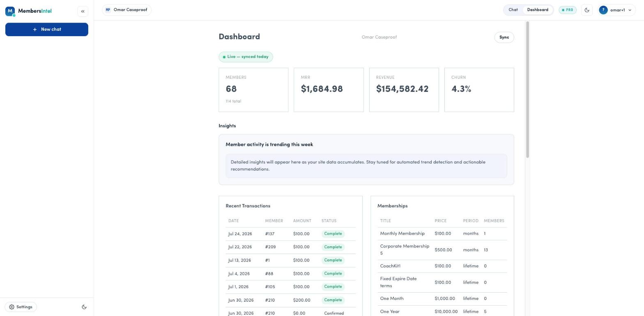Click the Dashboard page heading
This screenshot has width=644, height=316.
pyautogui.click(x=239, y=37)
